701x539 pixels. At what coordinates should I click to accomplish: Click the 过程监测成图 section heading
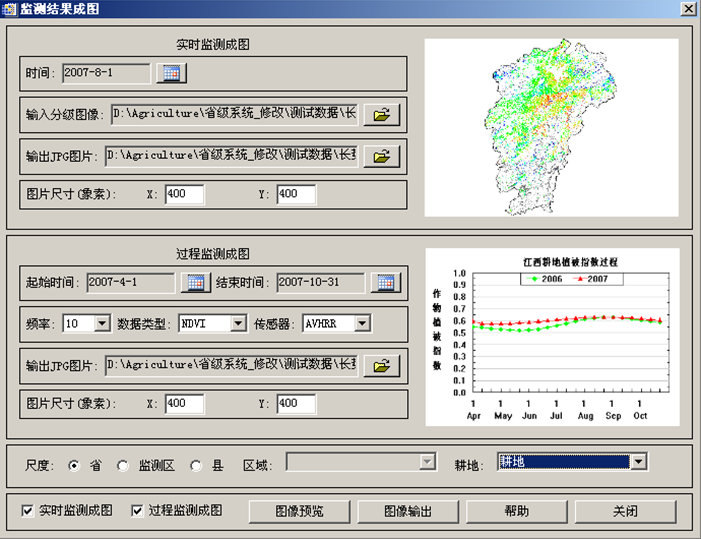tap(213, 254)
